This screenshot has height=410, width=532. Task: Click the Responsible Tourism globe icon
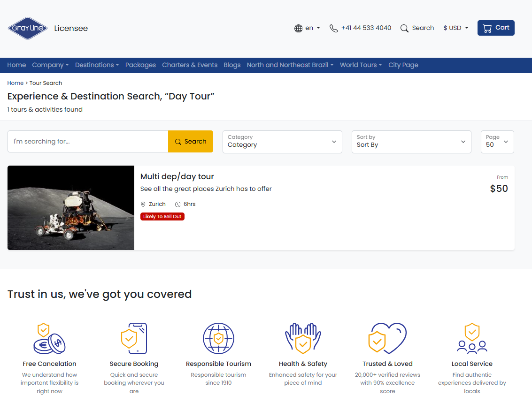pos(218,338)
